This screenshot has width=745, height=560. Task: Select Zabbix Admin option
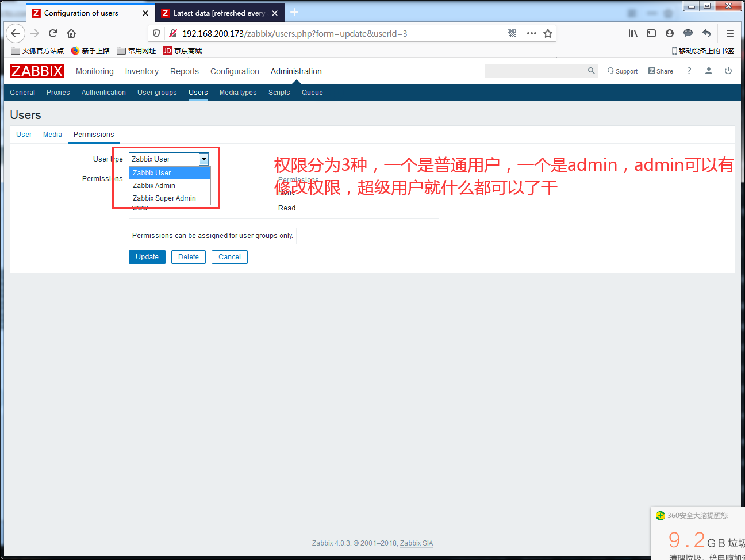coord(170,186)
